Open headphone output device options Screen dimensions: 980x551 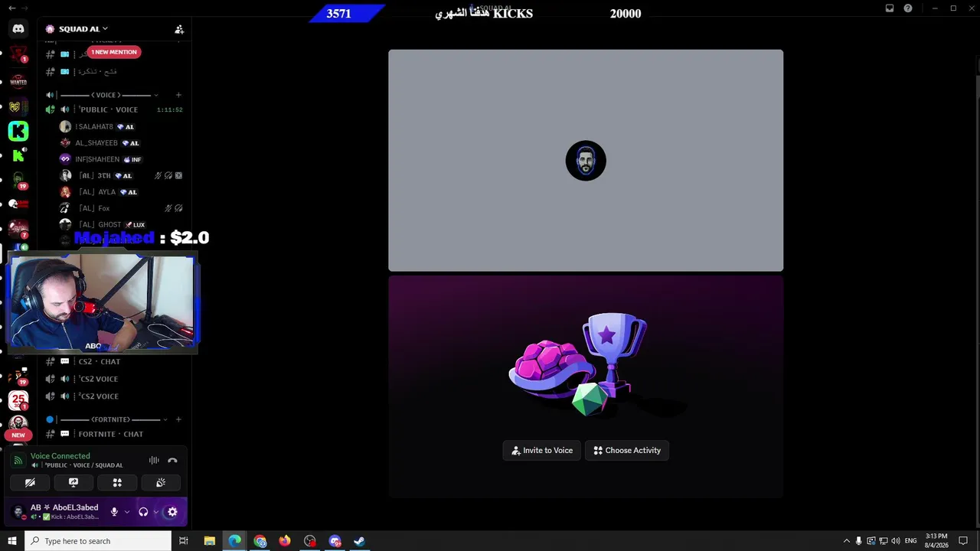156,512
